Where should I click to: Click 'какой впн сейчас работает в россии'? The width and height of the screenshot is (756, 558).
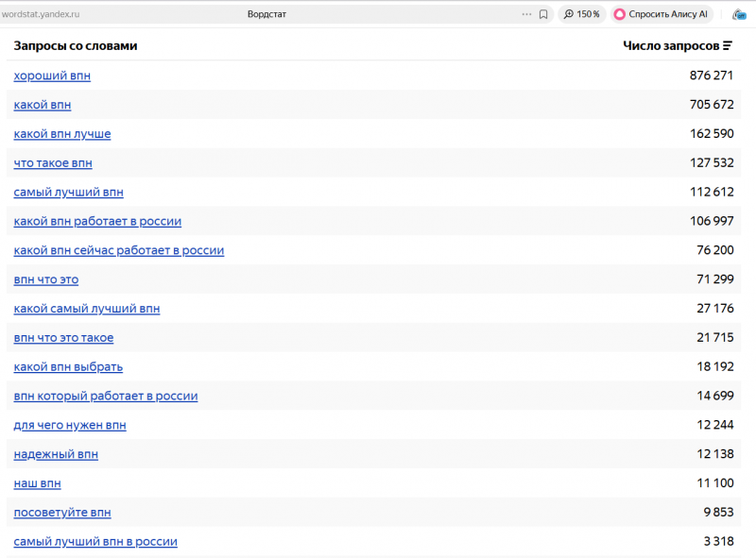click(119, 250)
